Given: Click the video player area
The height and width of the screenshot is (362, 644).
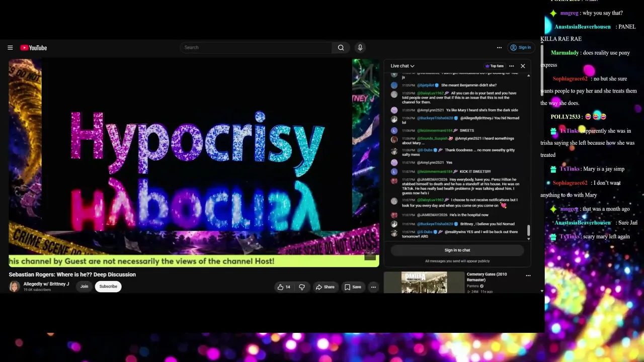Looking at the screenshot, I should pos(194,162).
